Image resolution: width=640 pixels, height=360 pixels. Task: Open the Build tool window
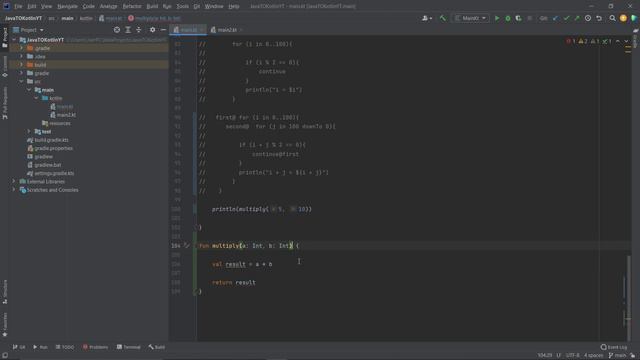[x=157, y=347]
